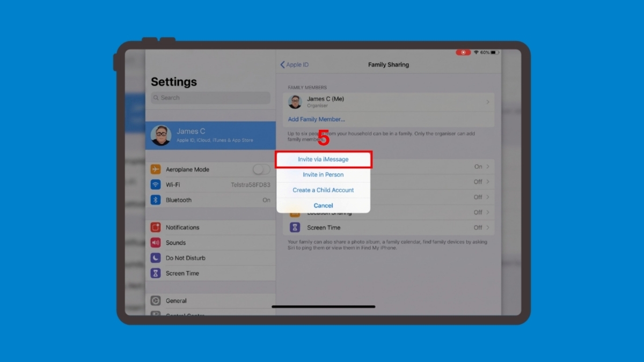This screenshot has height=362, width=644.
Task: Choose Invite in Person option
Action: pos(323,175)
